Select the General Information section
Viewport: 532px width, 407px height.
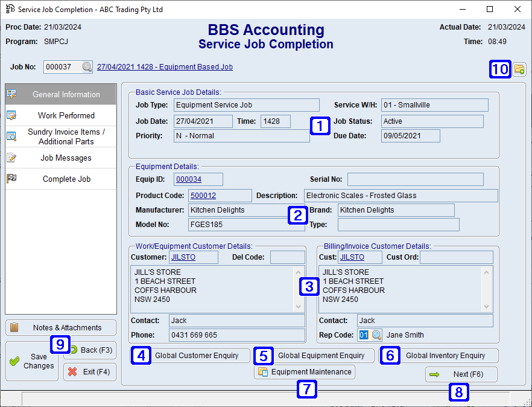click(60, 94)
